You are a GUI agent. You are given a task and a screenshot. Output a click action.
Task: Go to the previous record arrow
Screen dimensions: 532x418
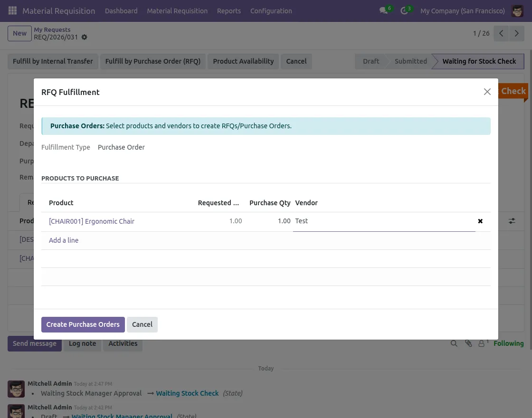click(501, 33)
